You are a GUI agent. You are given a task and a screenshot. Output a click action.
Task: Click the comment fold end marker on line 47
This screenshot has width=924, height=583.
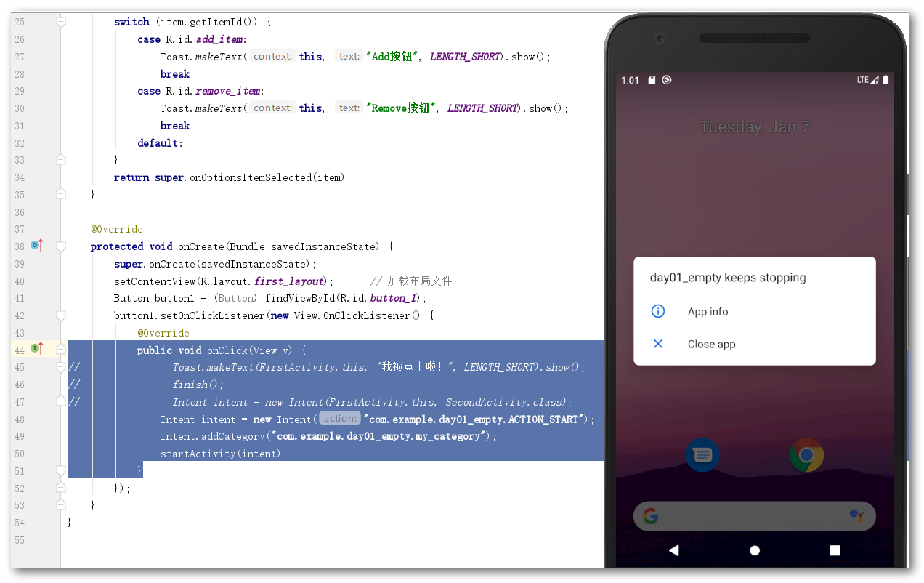[61, 401]
